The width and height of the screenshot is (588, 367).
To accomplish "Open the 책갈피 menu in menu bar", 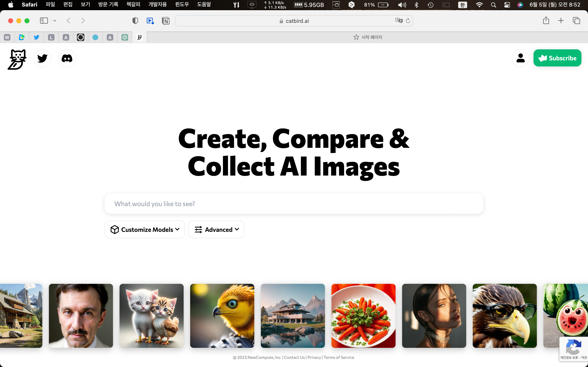I will (133, 5).
